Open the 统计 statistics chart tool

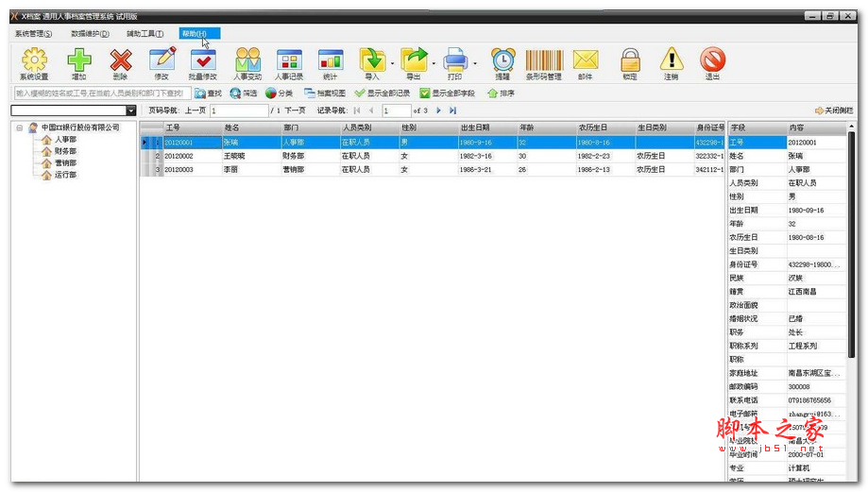[330, 63]
